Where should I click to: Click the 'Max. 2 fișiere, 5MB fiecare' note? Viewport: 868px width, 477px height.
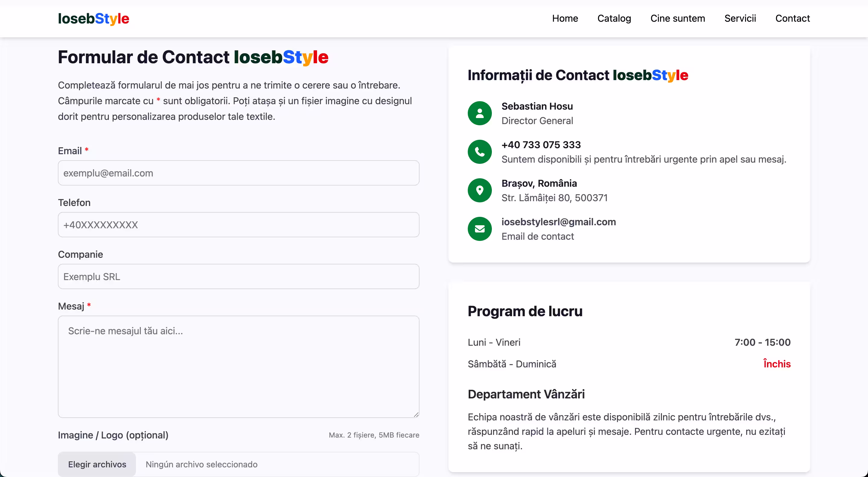pos(374,435)
